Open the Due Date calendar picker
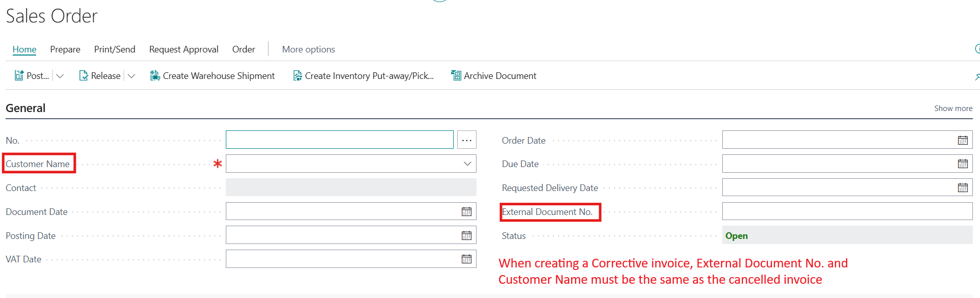The image size is (980, 298). tap(963, 164)
